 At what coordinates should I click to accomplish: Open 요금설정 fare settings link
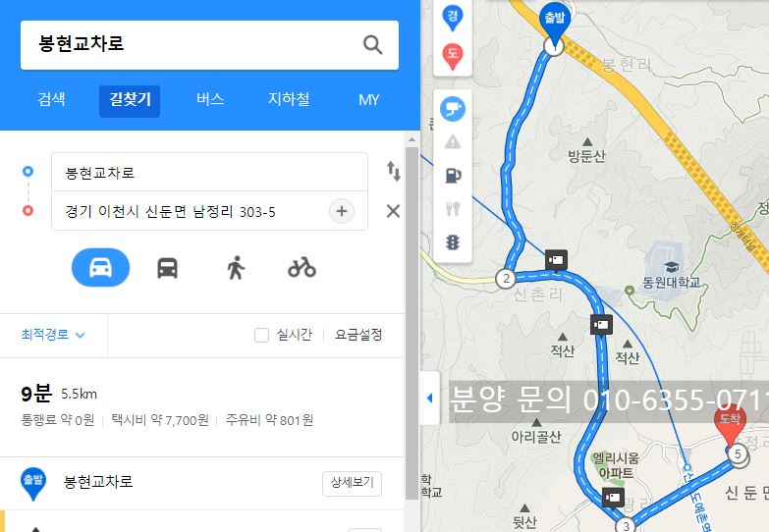(x=358, y=335)
